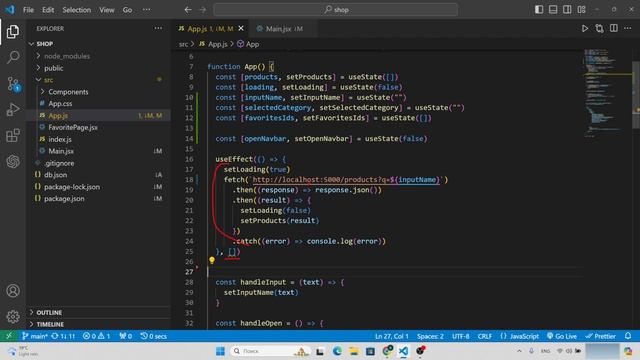640x360 pixels.
Task: Open FavoritePage.jsx in the explorer
Action: tap(73, 127)
